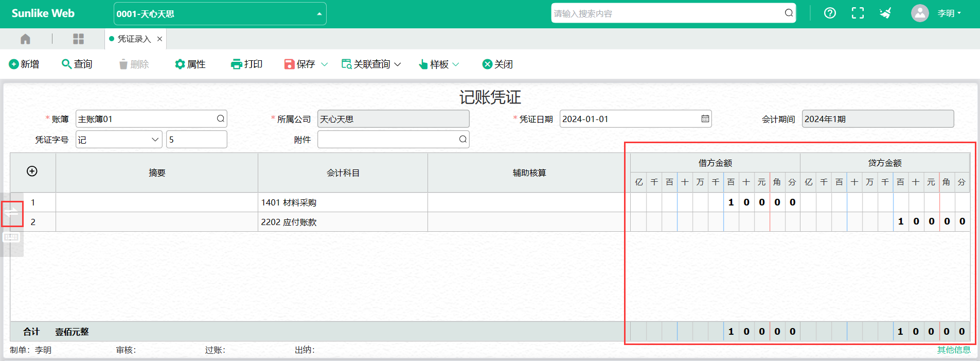Click the 所属公司 field 天心天思
The height and width of the screenshot is (361, 980).
point(394,119)
